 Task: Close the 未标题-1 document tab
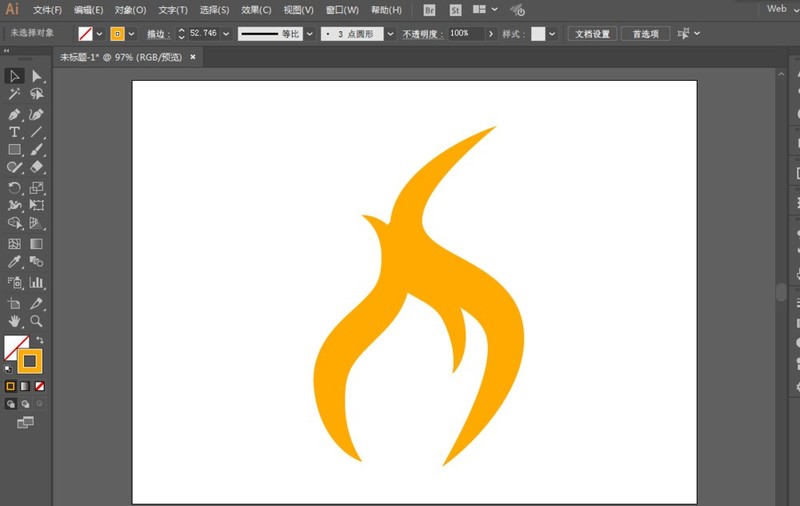(193, 57)
